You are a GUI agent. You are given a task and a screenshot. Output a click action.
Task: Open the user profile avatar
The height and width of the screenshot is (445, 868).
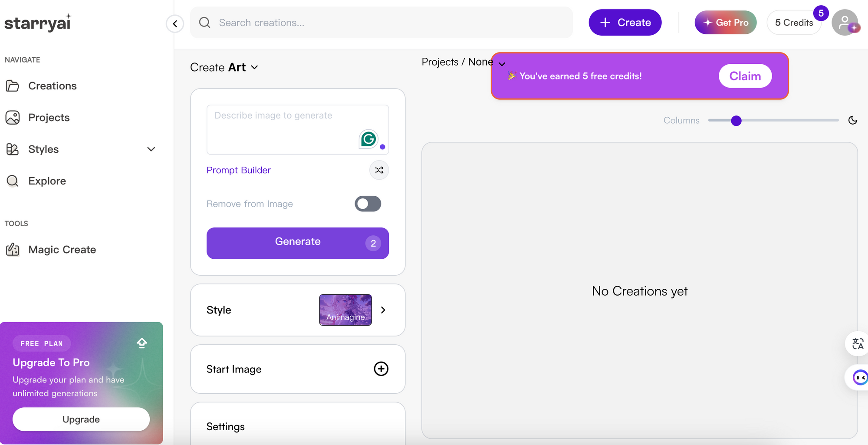pyautogui.click(x=845, y=23)
